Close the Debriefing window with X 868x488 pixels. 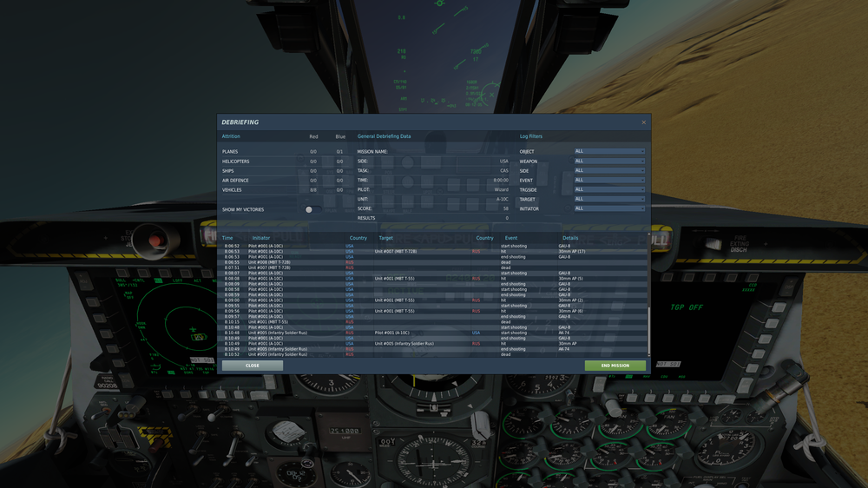pos(643,122)
